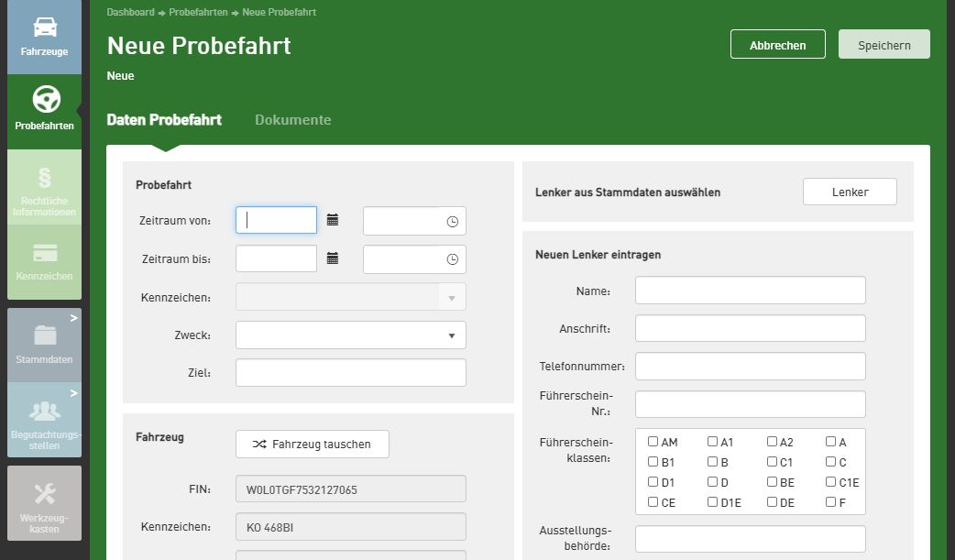Open the Werkzeugkasten tools icon
Viewport: 955px width, 560px height.
click(45, 494)
